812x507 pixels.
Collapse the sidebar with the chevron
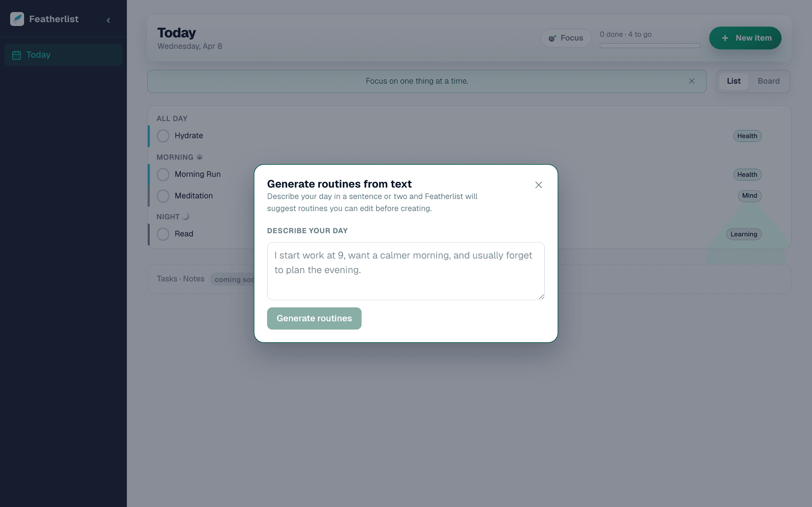click(x=108, y=20)
